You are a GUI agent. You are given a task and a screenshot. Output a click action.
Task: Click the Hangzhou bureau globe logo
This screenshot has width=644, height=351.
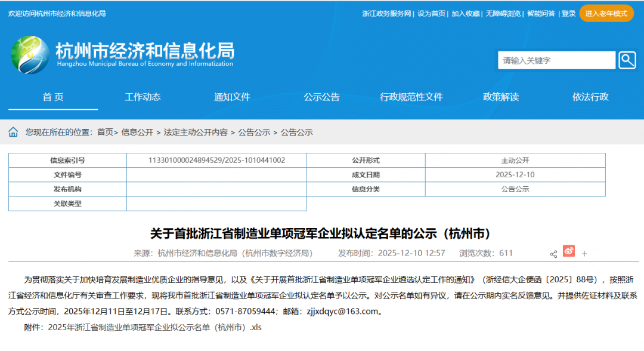(30, 55)
